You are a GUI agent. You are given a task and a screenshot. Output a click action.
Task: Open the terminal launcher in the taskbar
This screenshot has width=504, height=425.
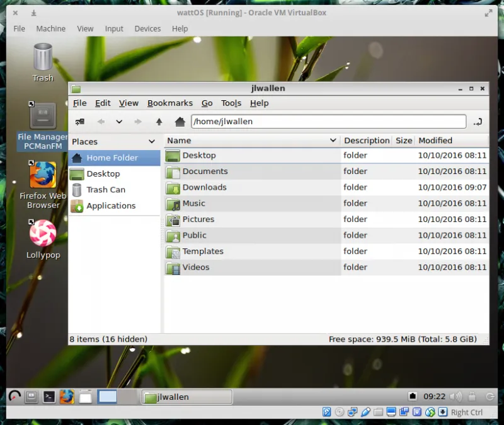pyautogui.click(x=49, y=397)
